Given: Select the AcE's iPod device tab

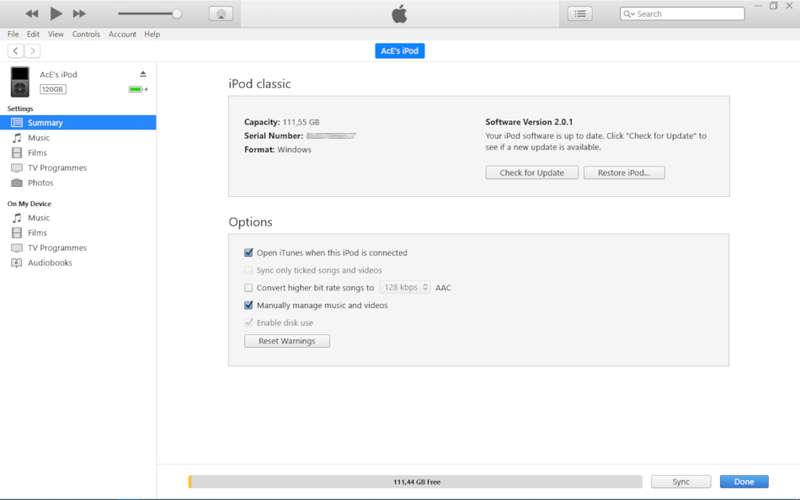Looking at the screenshot, I should (399, 51).
